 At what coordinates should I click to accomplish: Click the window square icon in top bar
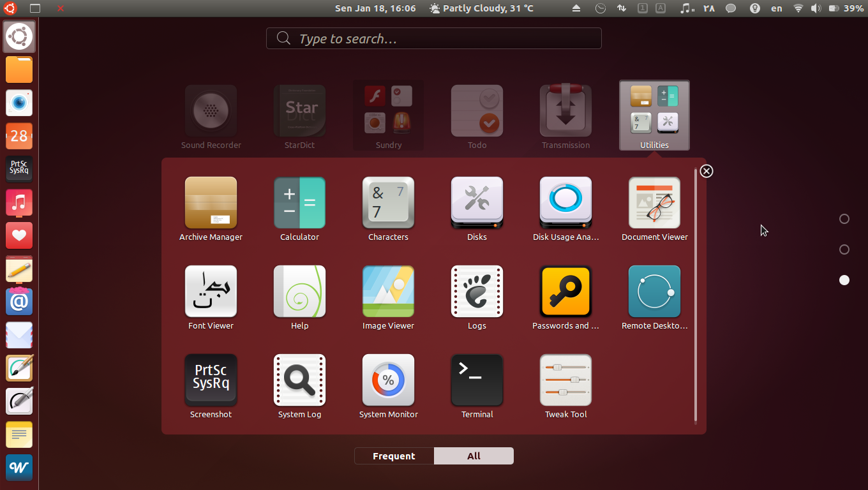[35, 8]
